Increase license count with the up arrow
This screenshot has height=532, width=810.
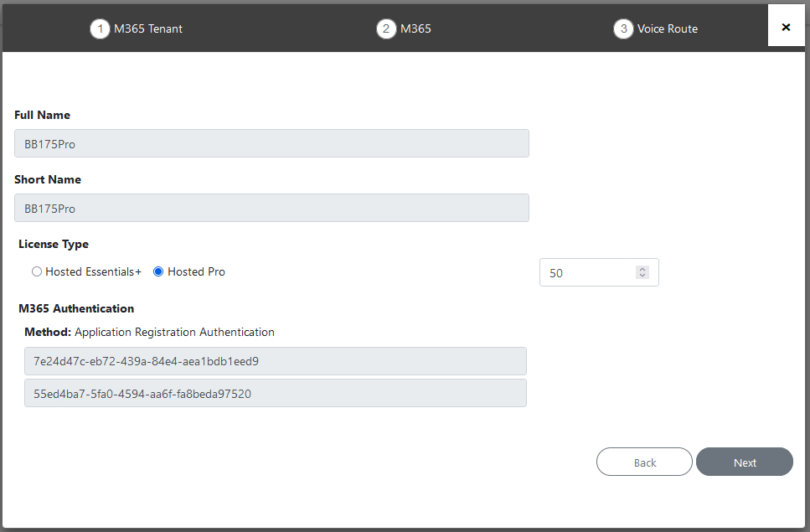[x=642, y=269]
